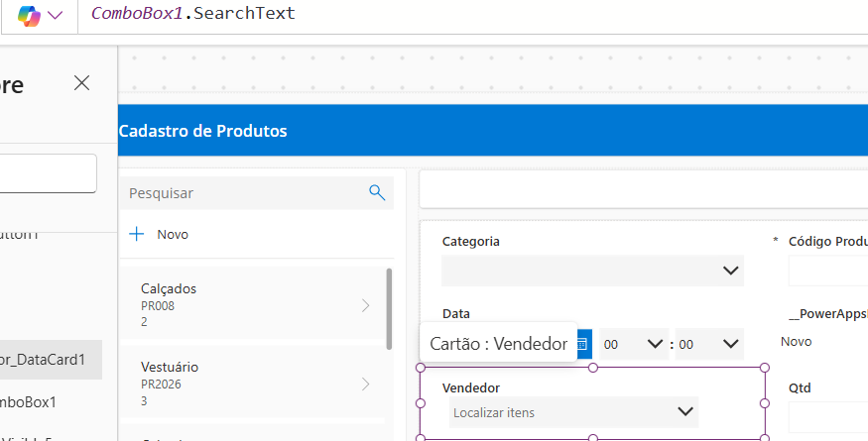Image resolution: width=868 pixels, height=441 pixels.
Task: Open the Calçados item chevron
Action: tap(365, 305)
